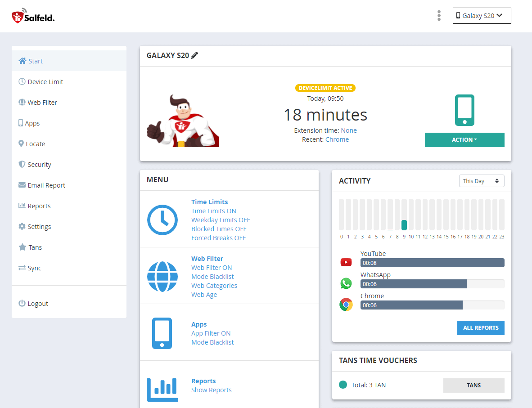Open the This Day activity period dropdown
The height and width of the screenshot is (408, 532).
click(x=481, y=181)
